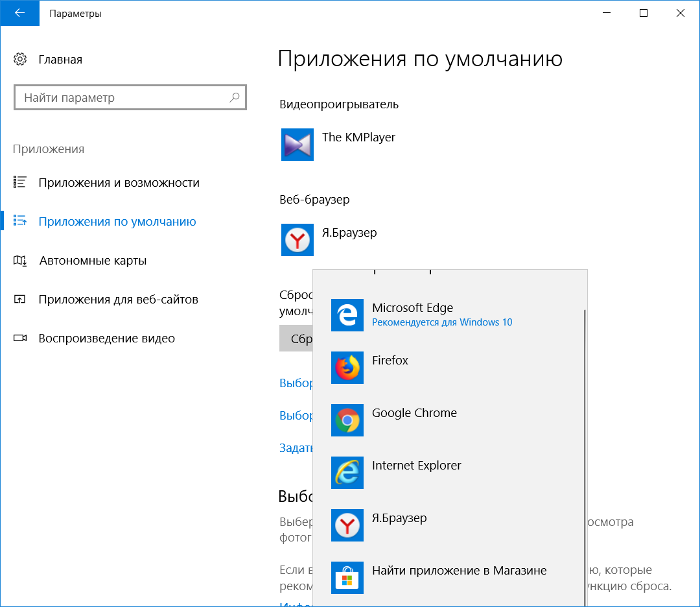
Task: Click Рекомендуется для Windows 10 text
Action: (442, 322)
